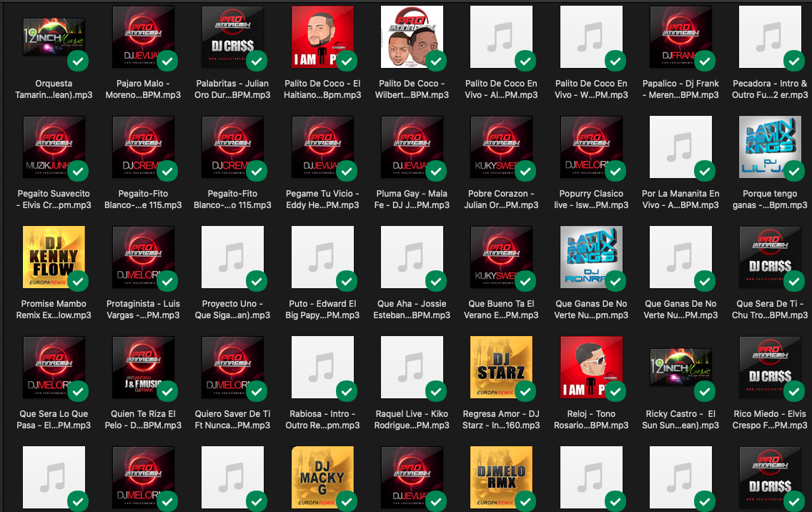Select the Rabiosa - Intro generic music icon

(322, 368)
